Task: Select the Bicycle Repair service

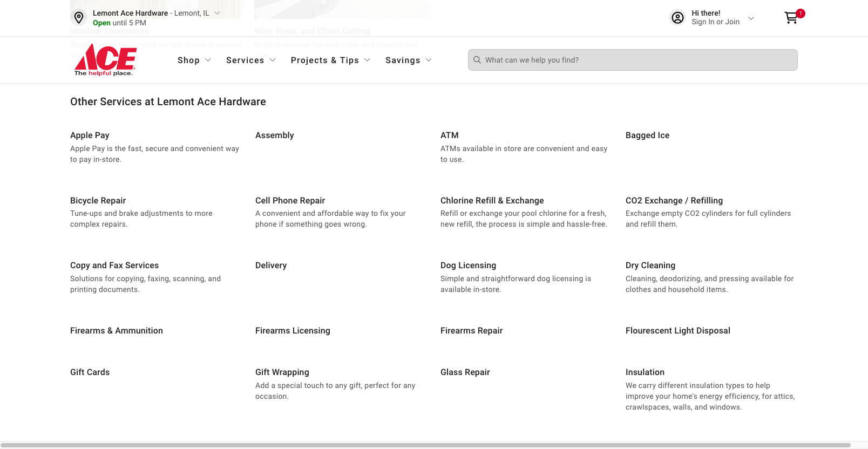Action: [x=98, y=201]
